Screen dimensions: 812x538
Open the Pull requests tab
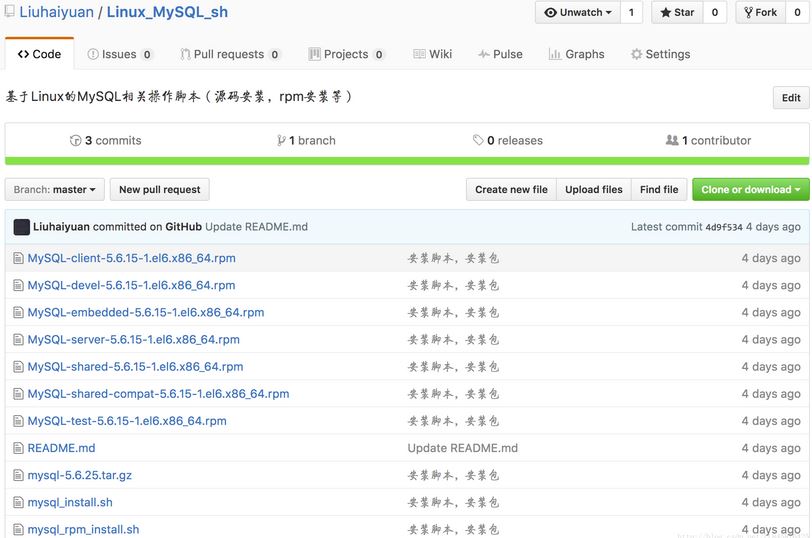pos(230,54)
